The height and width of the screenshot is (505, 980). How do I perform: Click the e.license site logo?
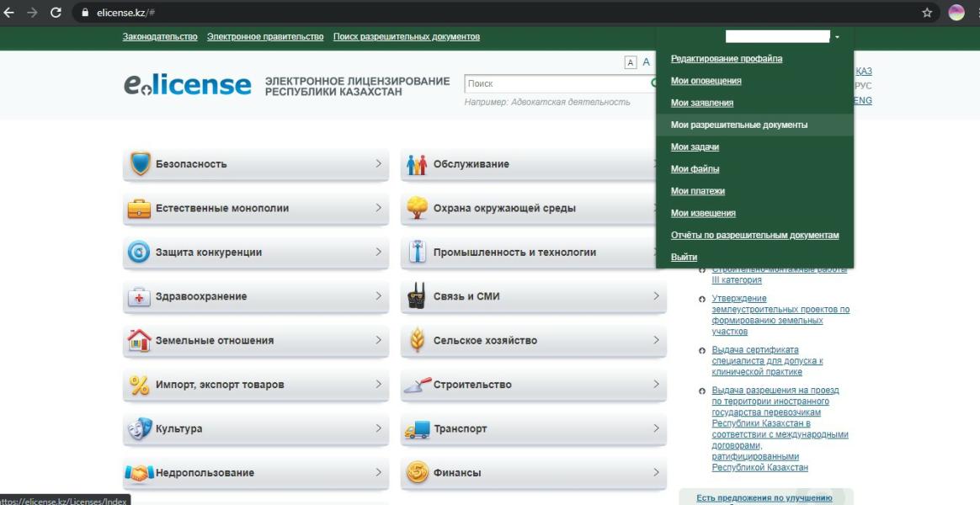188,84
